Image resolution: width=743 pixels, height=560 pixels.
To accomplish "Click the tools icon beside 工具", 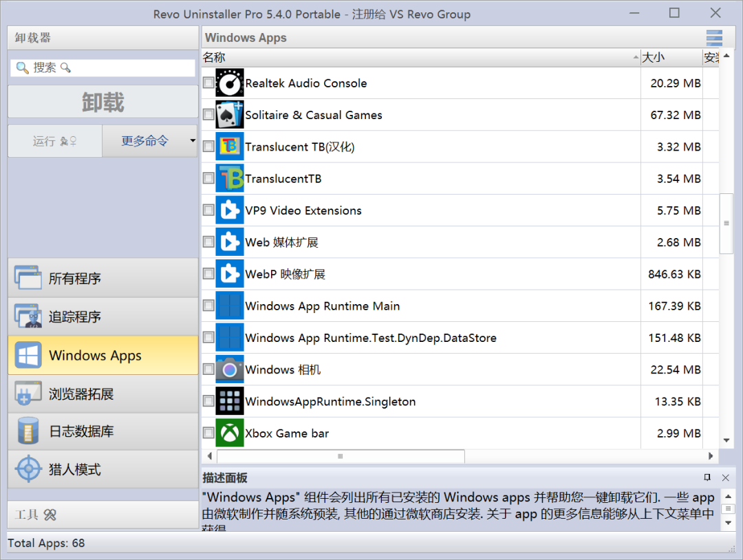I will point(50,515).
